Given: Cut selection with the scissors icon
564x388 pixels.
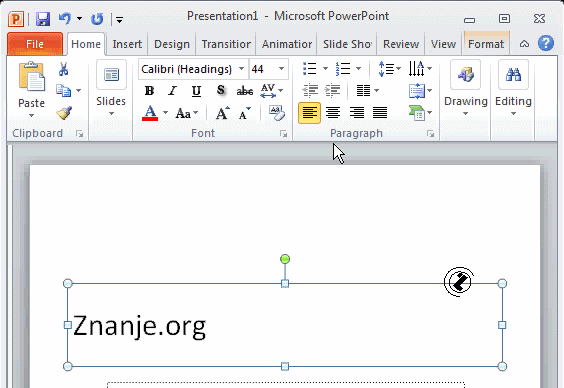Looking at the screenshot, I should point(63,69).
